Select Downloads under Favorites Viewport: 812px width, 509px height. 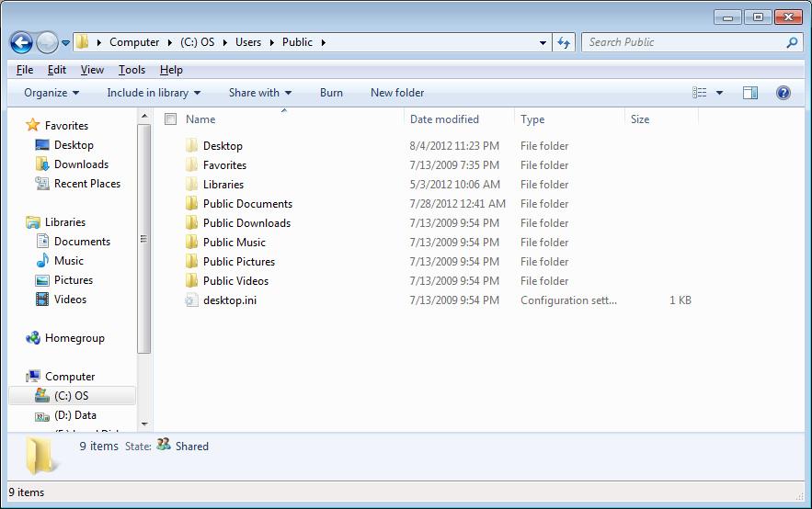[81, 164]
